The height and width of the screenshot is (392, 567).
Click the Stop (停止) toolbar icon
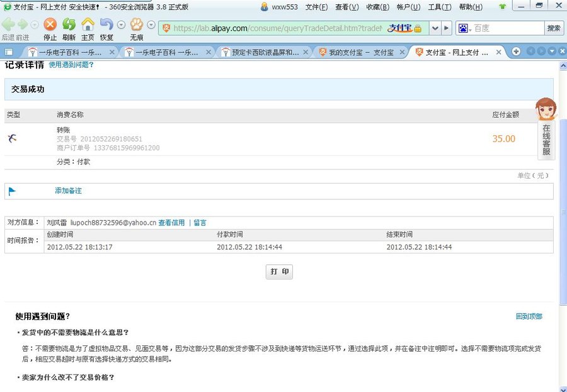tap(50, 25)
